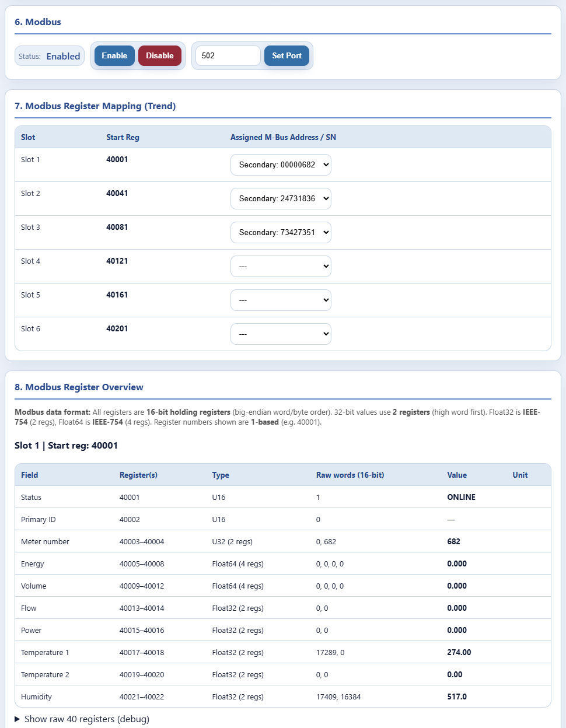Expand Show raw 40 registers (debug)
This screenshot has width=566, height=728.
[x=82, y=719]
